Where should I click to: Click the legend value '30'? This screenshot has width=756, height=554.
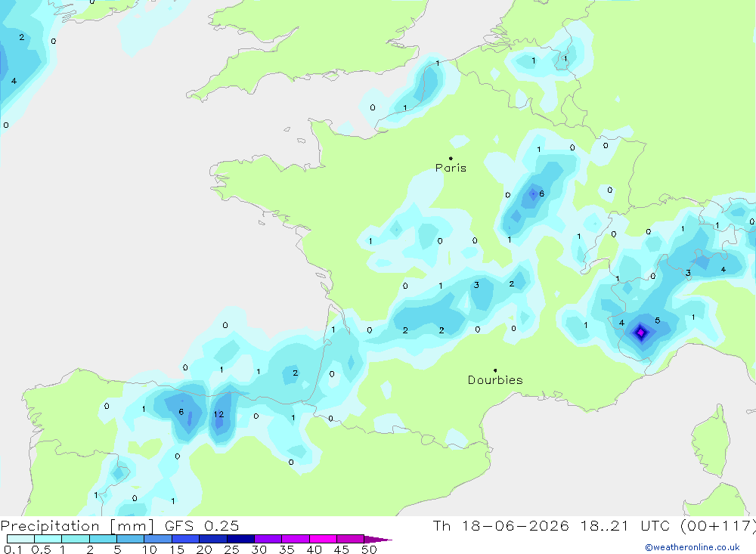point(259,549)
